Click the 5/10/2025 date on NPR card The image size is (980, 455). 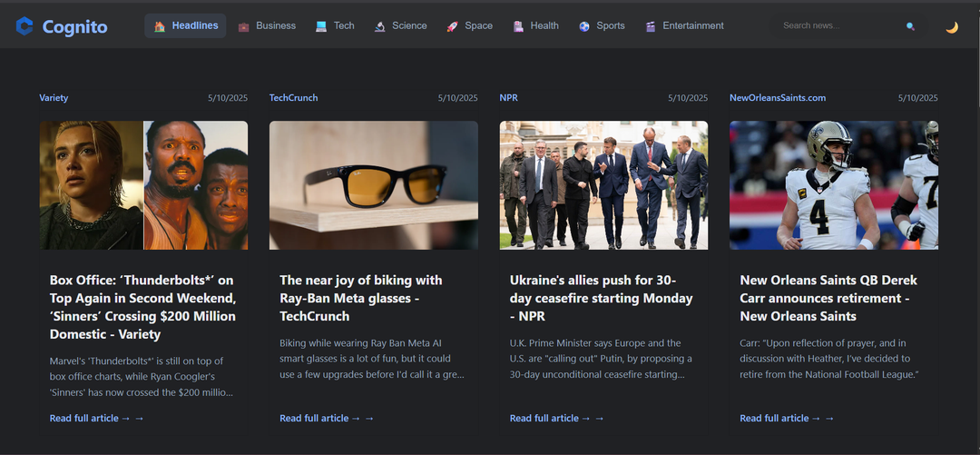click(688, 98)
